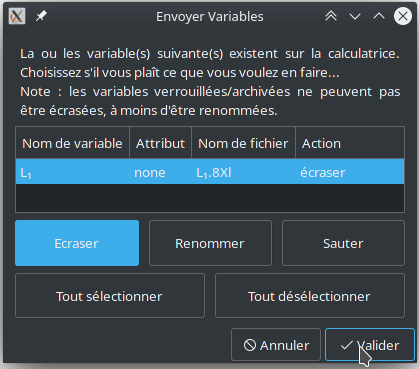
Task: Choose the Sauter action button
Action: click(343, 243)
